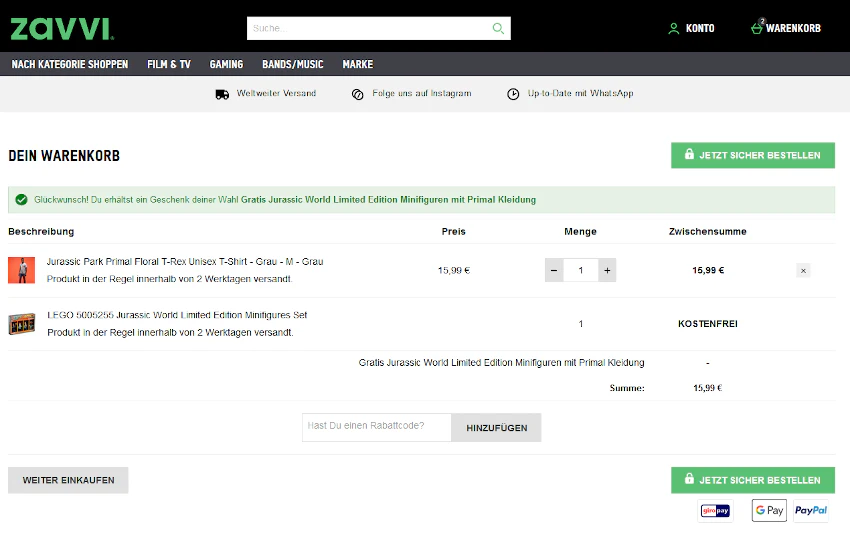Click the LEGO set 'innerhalb von 2 Werktagen' note
Viewport: 850px width, 535px height.
(170, 332)
